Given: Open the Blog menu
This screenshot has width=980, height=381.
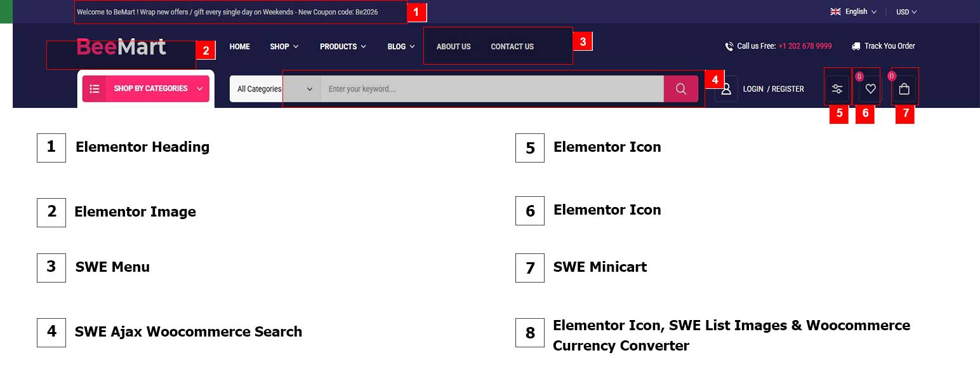Looking at the screenshot, I should pos(401,46).
